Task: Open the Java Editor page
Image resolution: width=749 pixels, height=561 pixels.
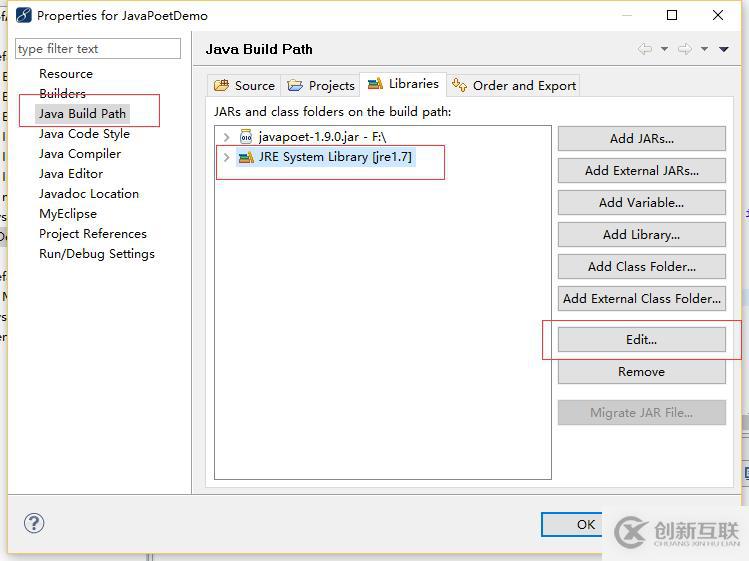Action: (x=71, y=174)
